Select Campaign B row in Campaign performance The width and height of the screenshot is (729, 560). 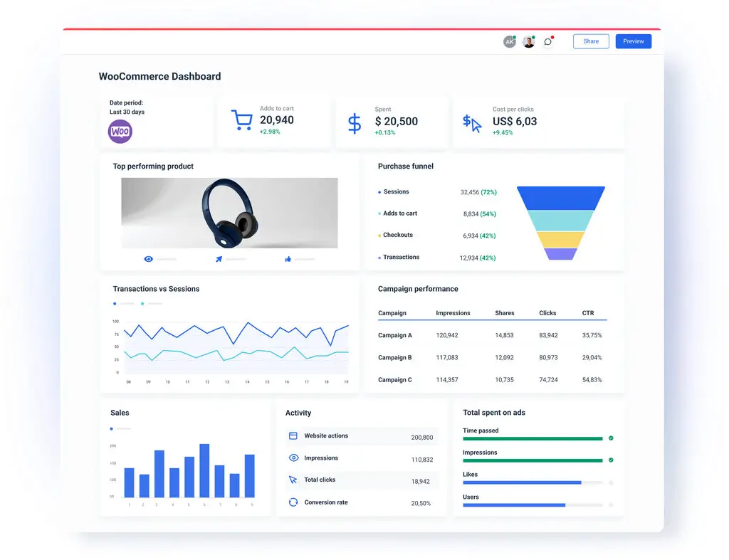395,357
